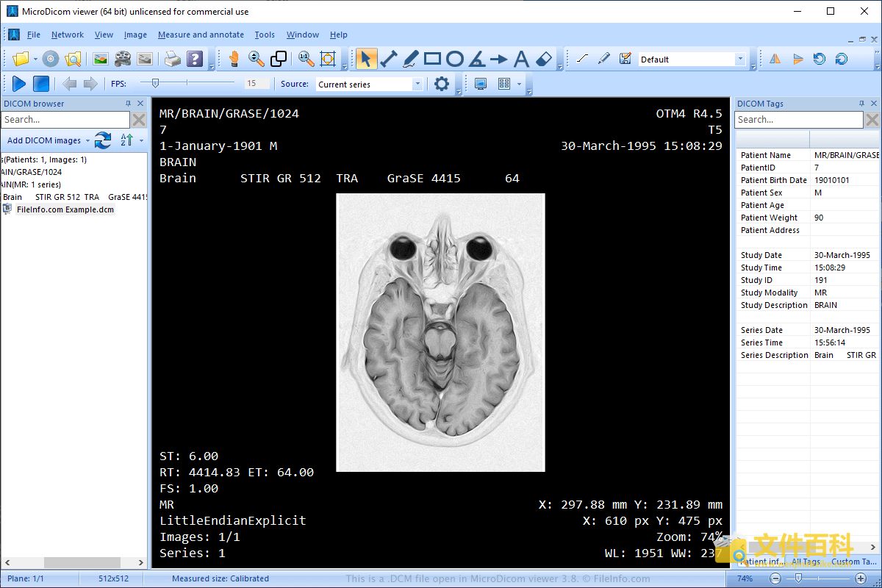Open the A-Z sort order dropdown arrow
This screenshot has height=588, width=882.
click(x=142, y=140)
